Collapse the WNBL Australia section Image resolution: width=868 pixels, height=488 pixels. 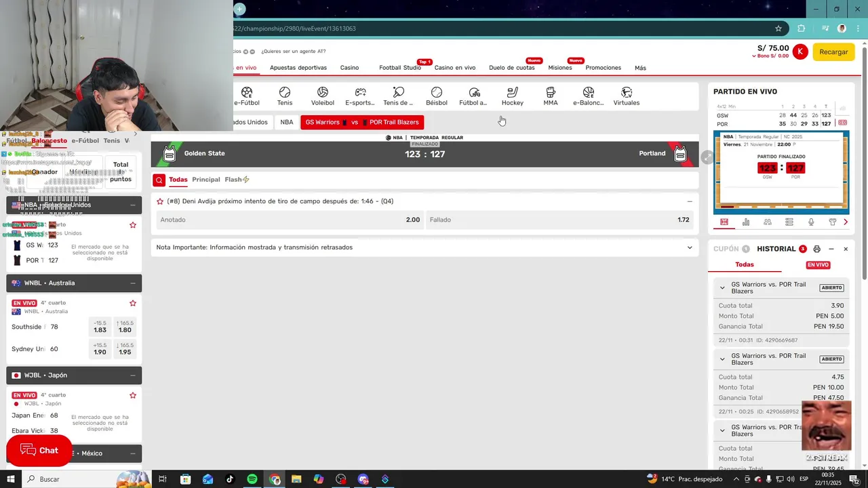[133, 283]
